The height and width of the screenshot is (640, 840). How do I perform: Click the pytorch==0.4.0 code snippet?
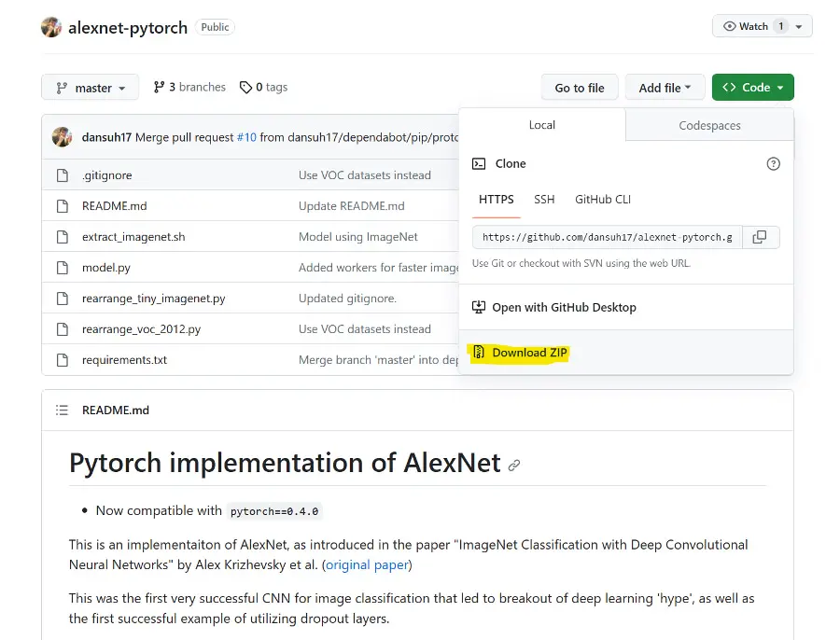274,511
